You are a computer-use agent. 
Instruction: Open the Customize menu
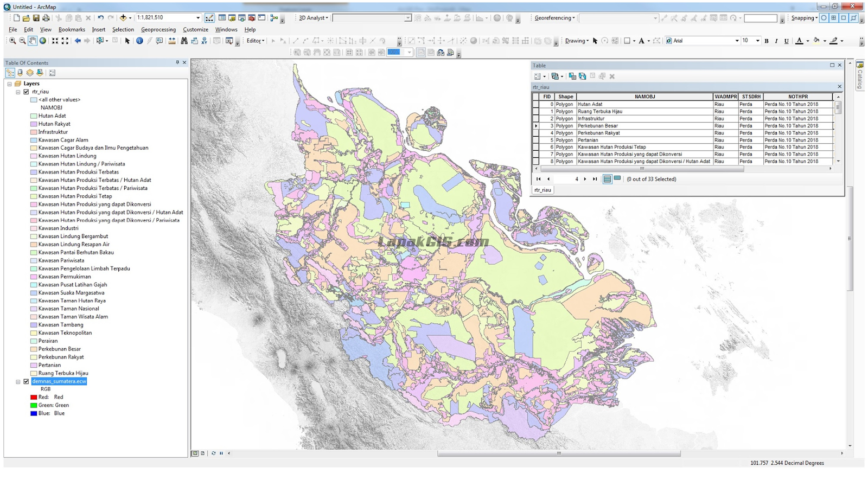[195, 29]
